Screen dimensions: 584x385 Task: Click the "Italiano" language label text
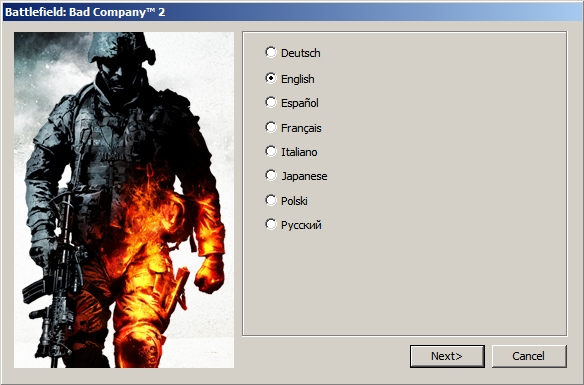299,152
